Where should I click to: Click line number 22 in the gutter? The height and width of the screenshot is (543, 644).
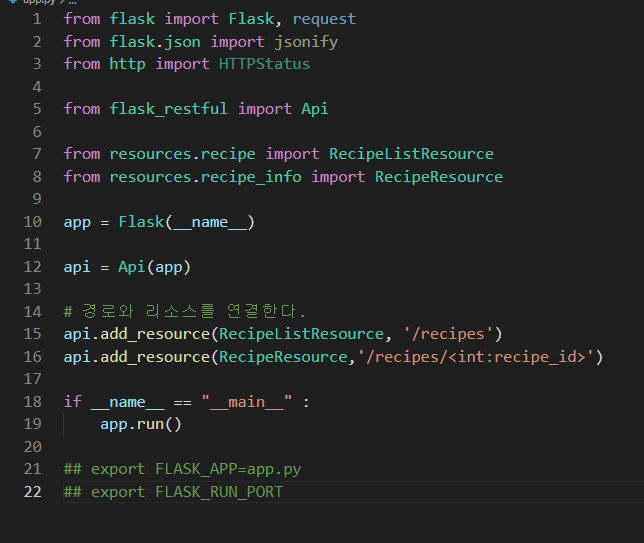[x=33, y=492]
